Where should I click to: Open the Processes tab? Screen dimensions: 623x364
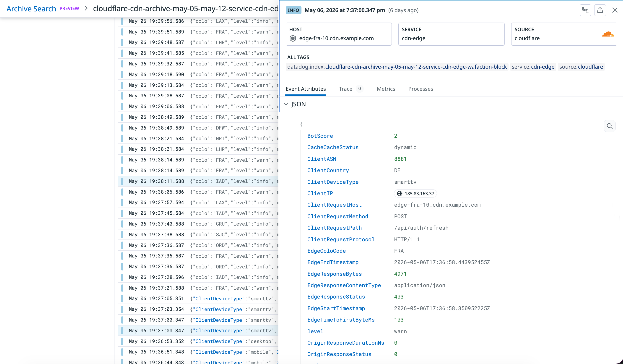pos(421,89)
